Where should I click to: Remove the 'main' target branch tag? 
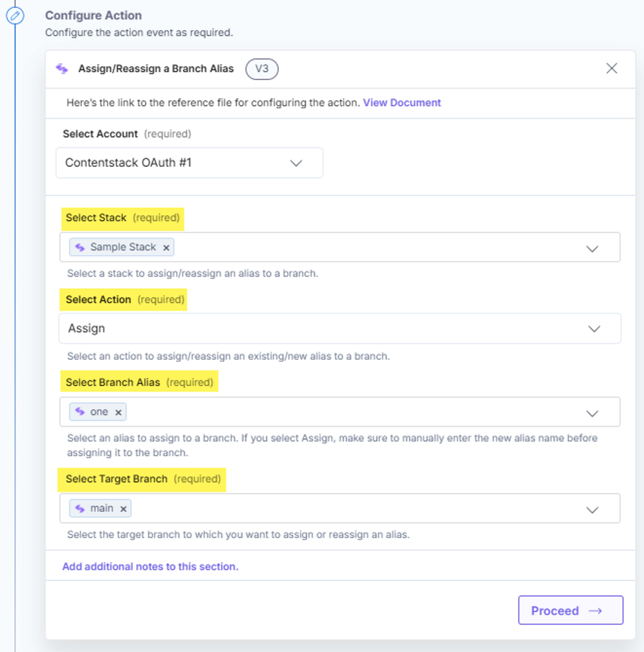123,509
